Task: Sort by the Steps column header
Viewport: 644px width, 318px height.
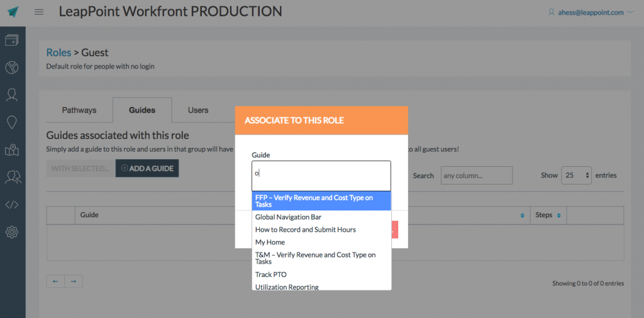Action: pyautogui.click(x=548, y=215)
